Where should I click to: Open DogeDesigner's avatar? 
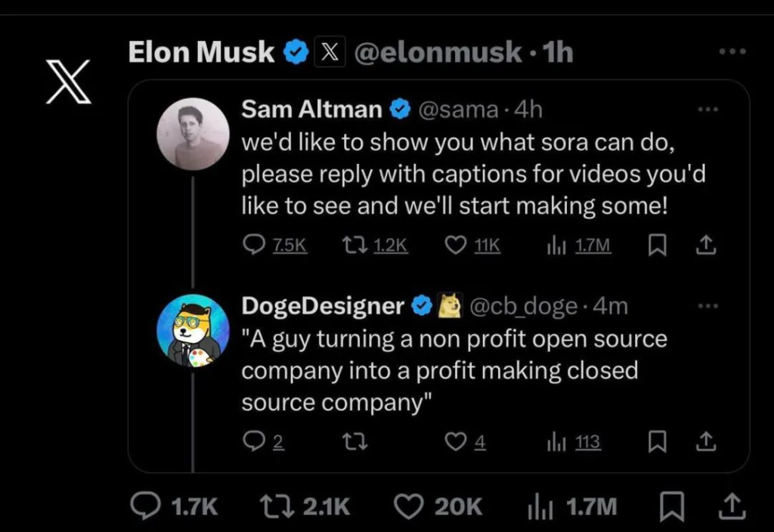click(x=193, y=330)
